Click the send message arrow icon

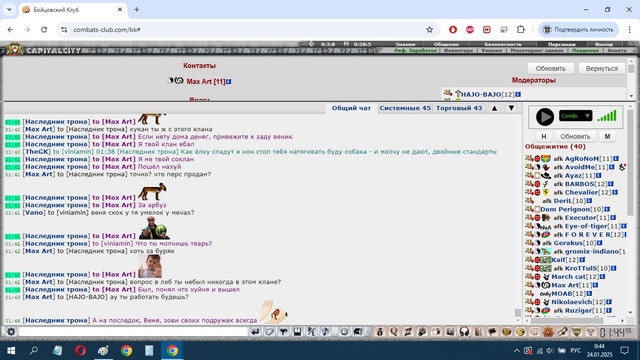pos(256,332)
